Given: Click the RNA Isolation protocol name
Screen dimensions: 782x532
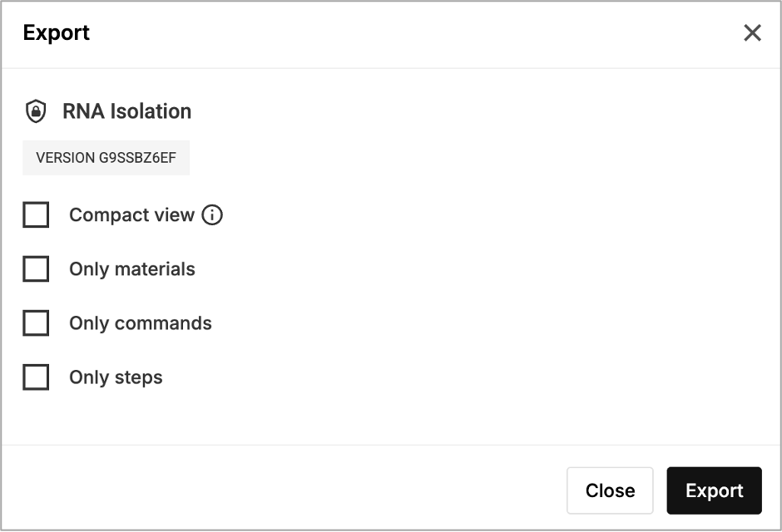Looking at the screenshot, I should click(126, 111).
